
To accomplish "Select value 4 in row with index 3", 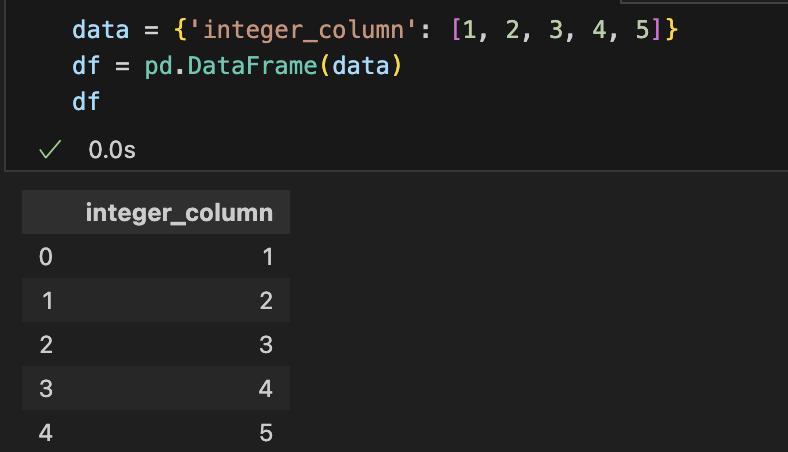I will (x=266, y=389).
